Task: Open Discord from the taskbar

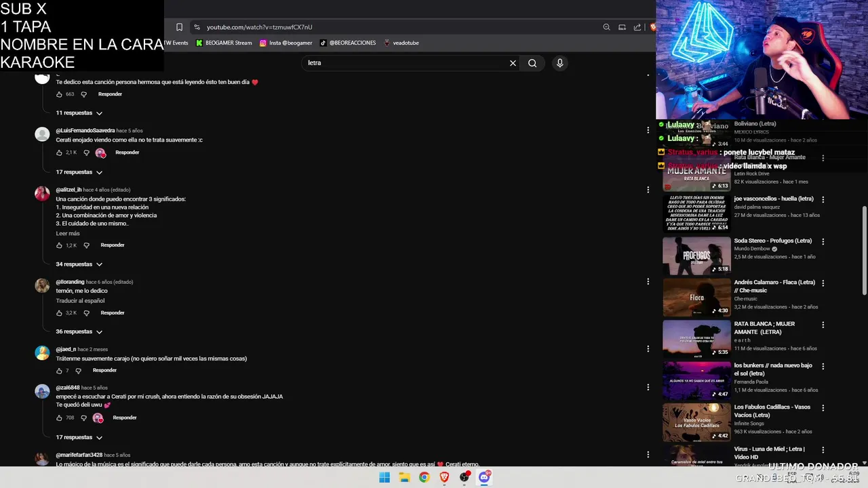Action: tap(484, 477)
